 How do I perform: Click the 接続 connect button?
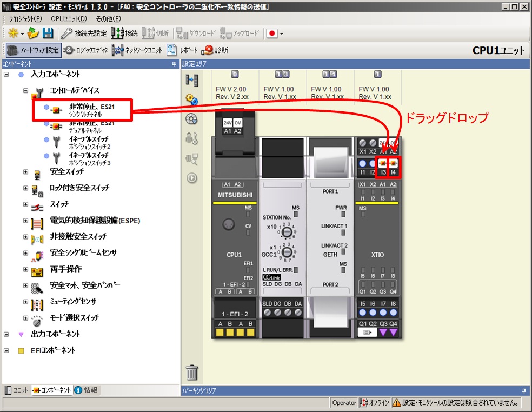[125, 33]
